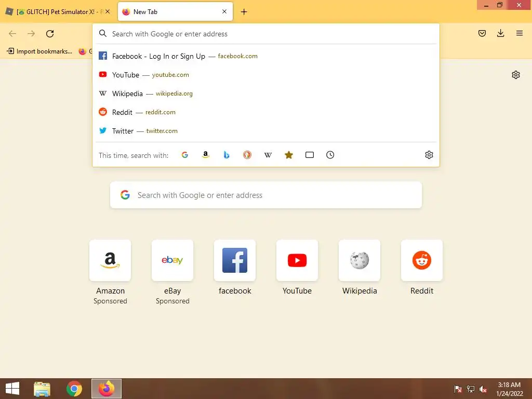
Task: Close the New Tab tab
Action: coord(224,11)
